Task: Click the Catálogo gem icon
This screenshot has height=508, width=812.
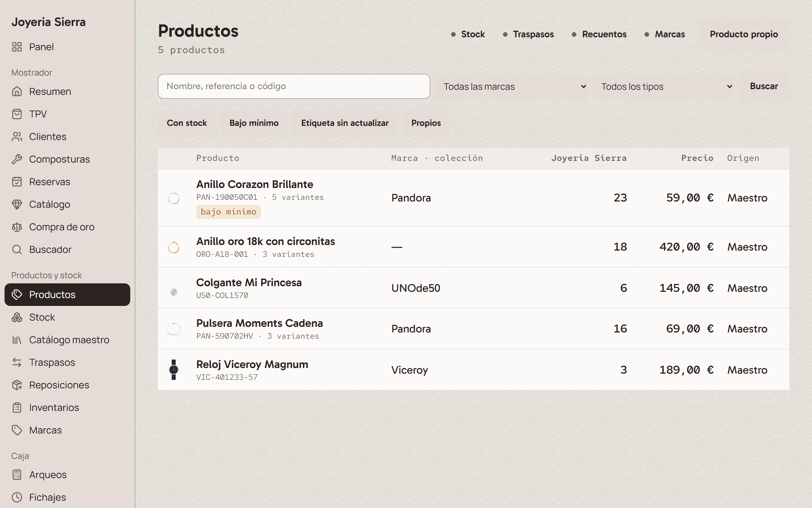Action: tap(17, 204)
